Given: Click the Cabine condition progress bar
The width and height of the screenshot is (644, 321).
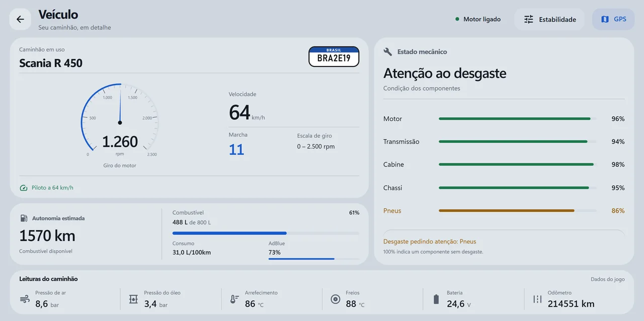Looking at the screenshot, I should [518, 165].
